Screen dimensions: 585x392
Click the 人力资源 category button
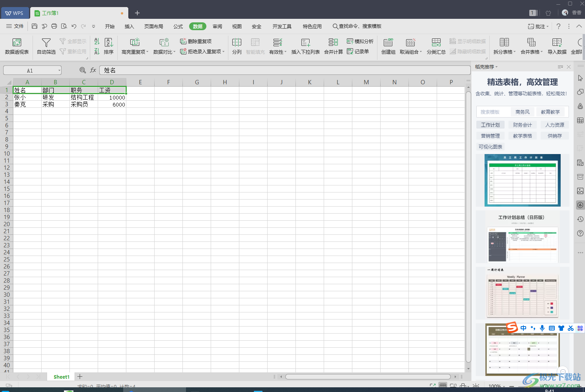pos(554,125)
